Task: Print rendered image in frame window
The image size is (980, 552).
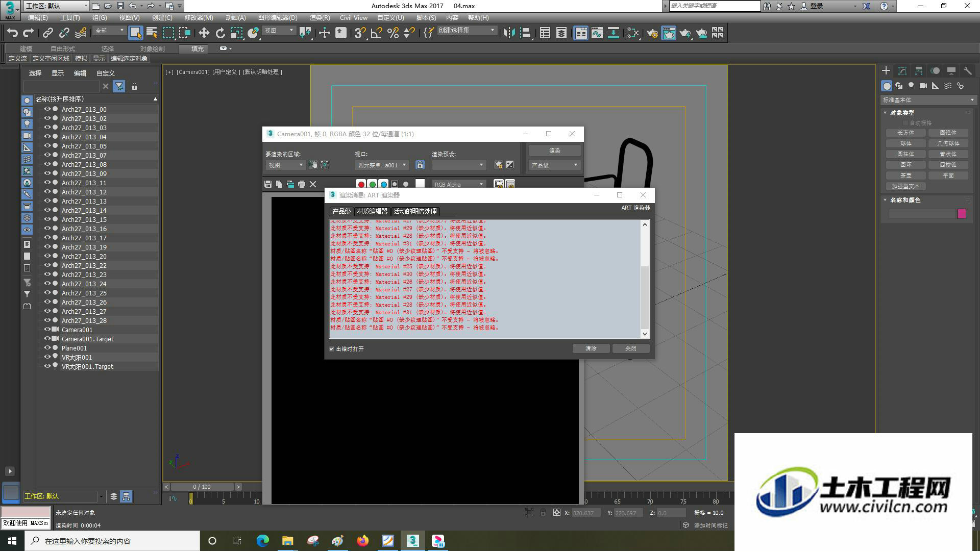Action: (x=302, y=184)
